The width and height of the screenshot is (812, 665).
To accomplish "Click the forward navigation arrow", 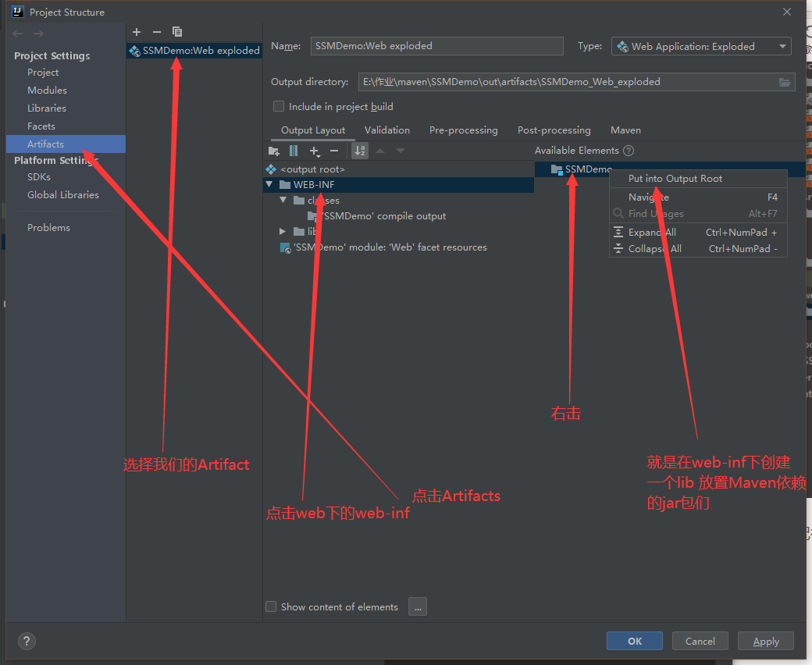I will [38, 34].
